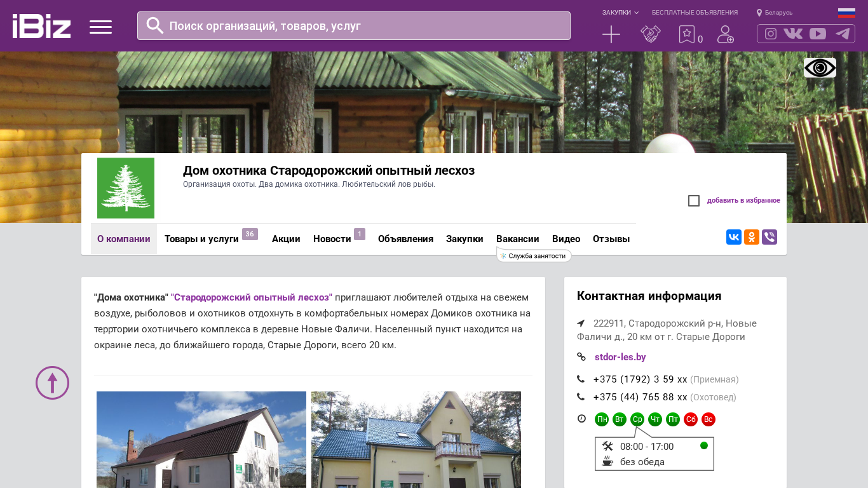Open the О компании tab
Viewport: 868px width, 488px height.
124,239
